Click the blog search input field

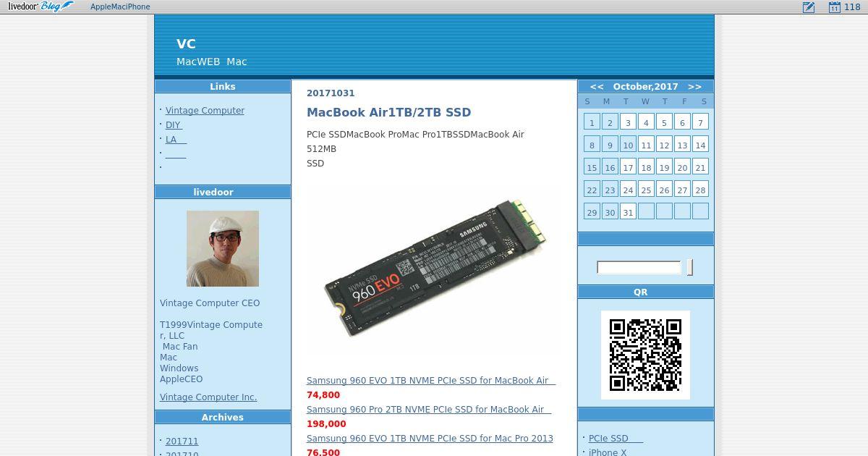pyautogui.click(x=639, y=268)
